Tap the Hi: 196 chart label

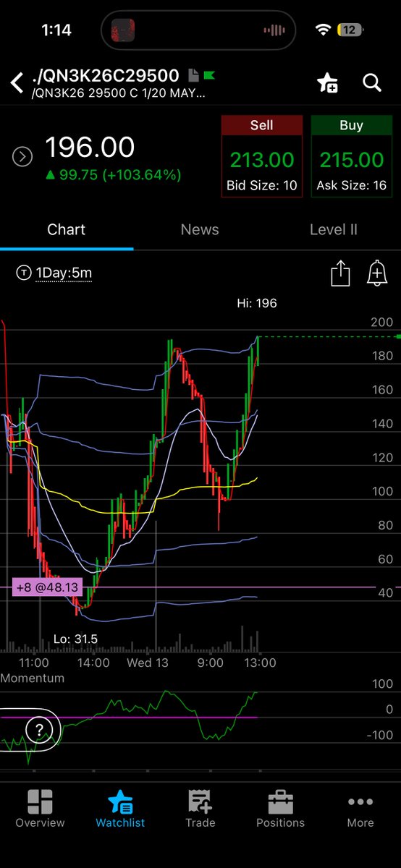click(257, 304)
